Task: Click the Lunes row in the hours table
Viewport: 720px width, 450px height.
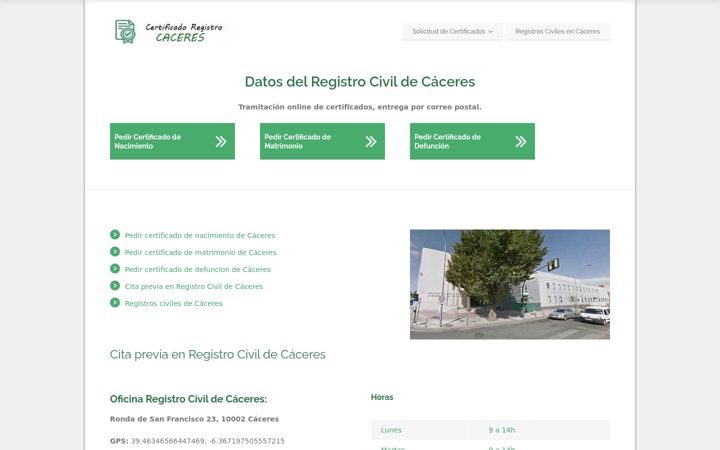Action: tap(490, 430)
